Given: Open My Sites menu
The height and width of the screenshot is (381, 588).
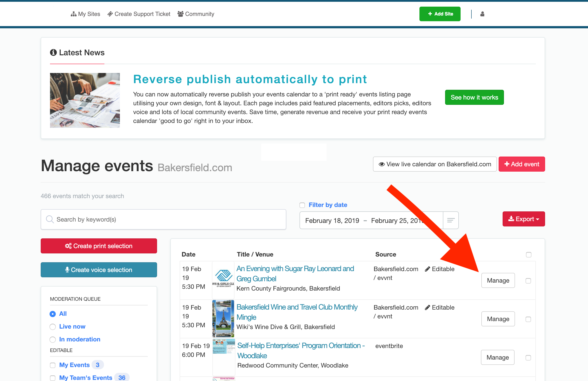Looking at the screenshot, I should [85, 14].
